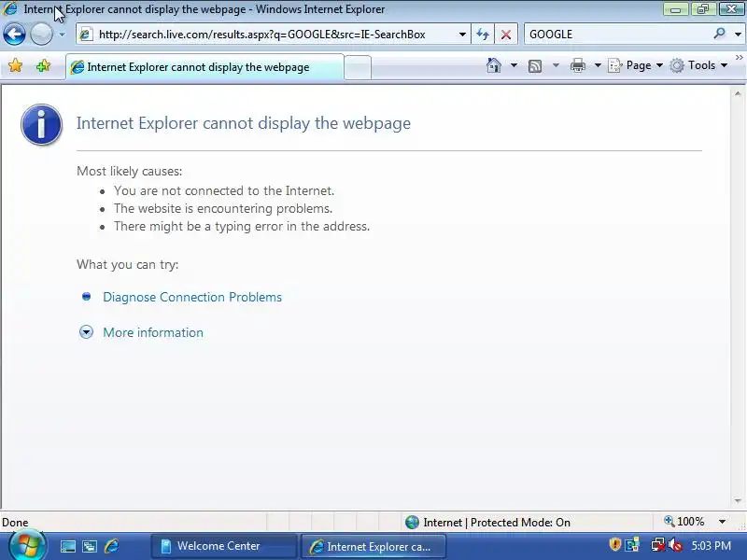
Task: Click the Switch between windows icon
Action: pos(90,546)
